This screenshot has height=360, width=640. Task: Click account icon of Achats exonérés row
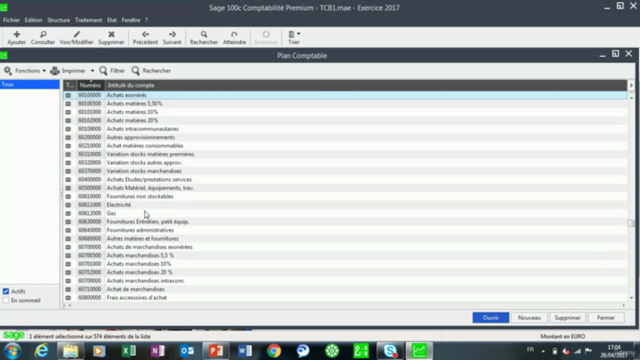(x=68, y=95)
